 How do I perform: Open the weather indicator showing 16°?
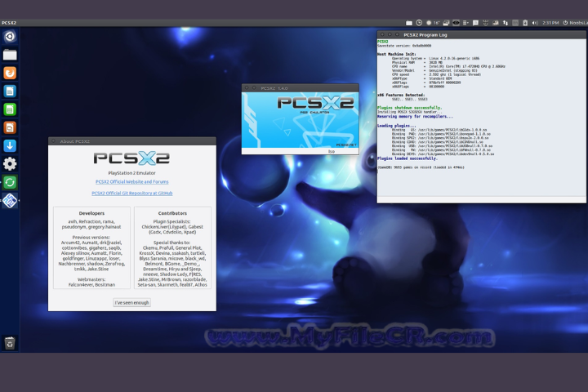[x=433, y=23]
